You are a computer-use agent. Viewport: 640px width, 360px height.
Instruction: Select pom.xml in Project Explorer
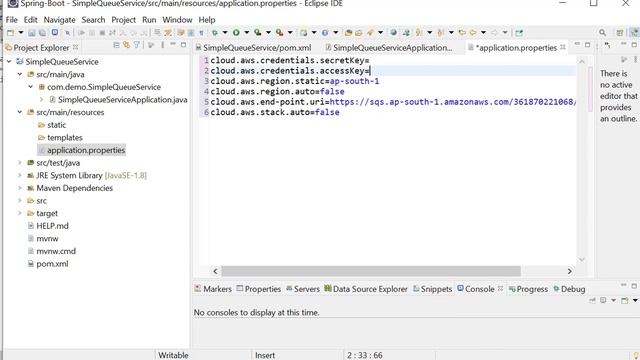(52, 264)
